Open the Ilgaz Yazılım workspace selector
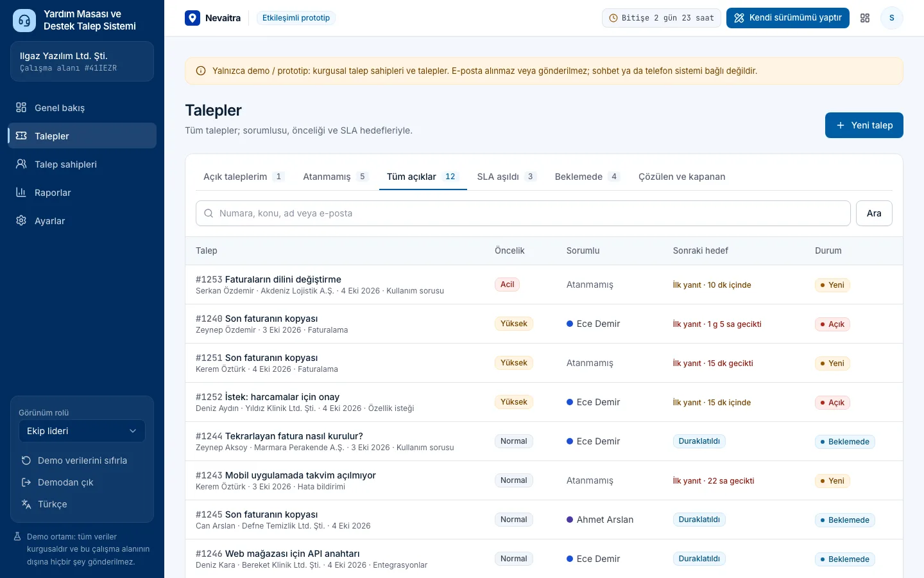The height and width of the screenshot is (578, 924). pos(82,62)
